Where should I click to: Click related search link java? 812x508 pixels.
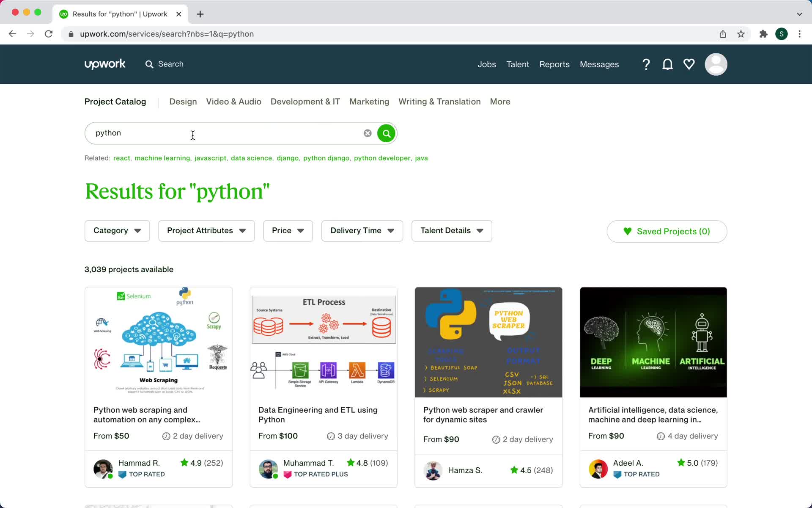(x=421, y=158)
